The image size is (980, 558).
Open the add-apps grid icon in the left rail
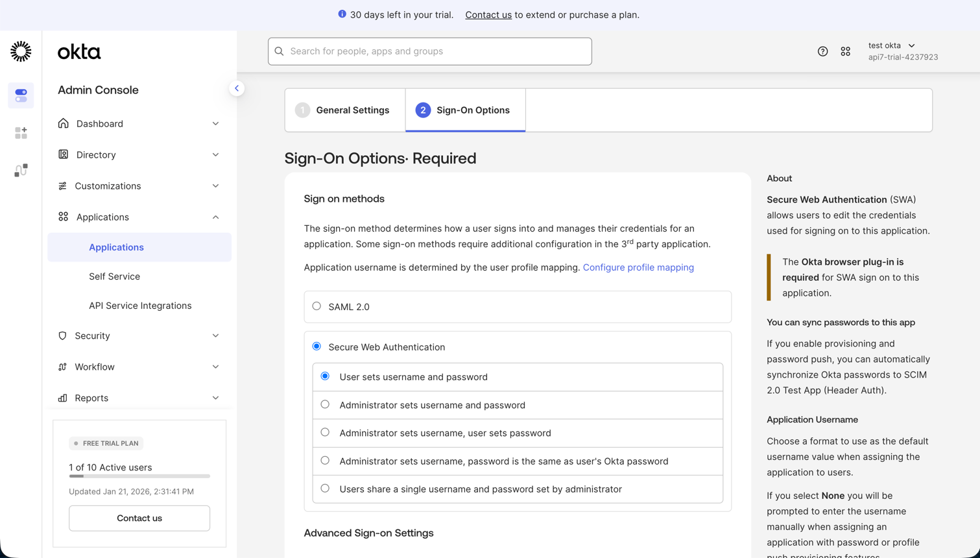(x=20, y=132)
